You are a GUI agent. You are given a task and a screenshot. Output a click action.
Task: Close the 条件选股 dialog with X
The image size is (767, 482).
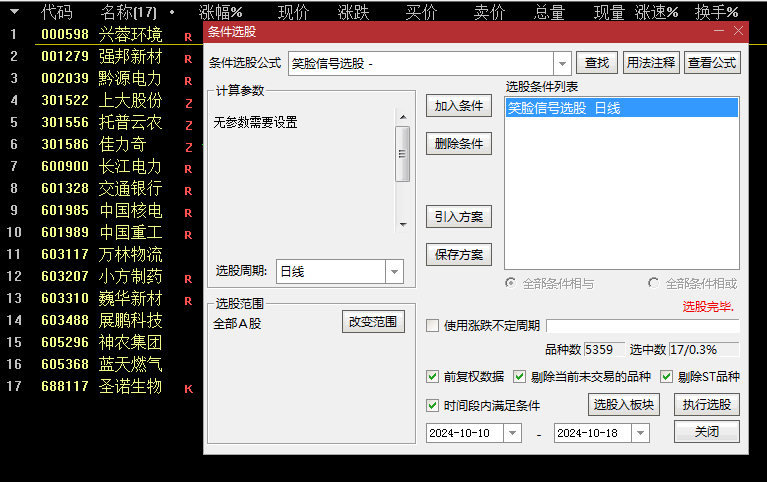point(739,31)
